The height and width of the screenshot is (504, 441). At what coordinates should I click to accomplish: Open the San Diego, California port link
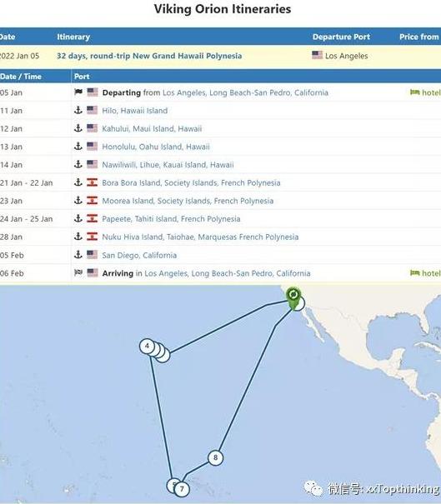(x=139, y=255)
